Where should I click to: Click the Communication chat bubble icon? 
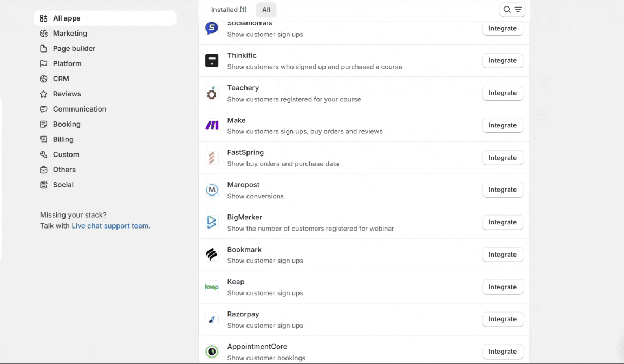43,109
